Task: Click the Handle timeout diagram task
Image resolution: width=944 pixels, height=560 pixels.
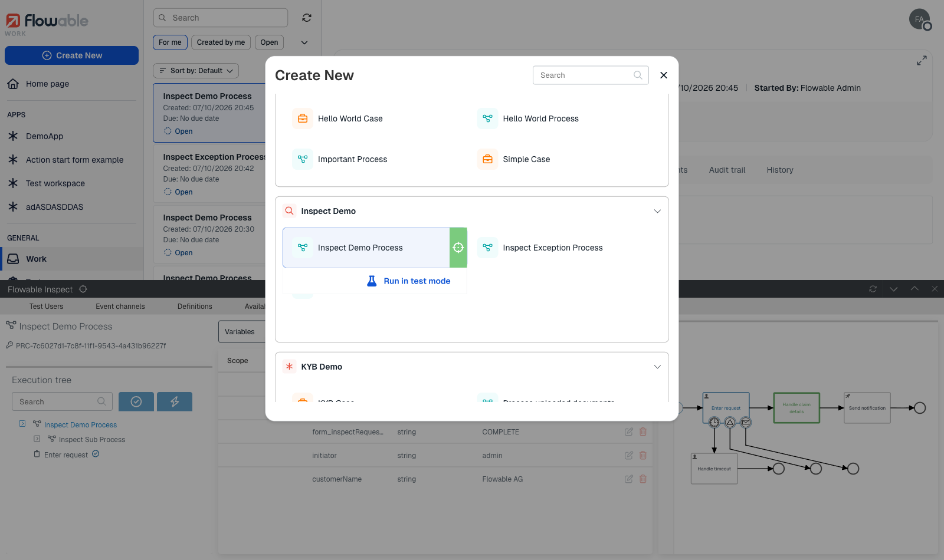Action: (714, 469)
